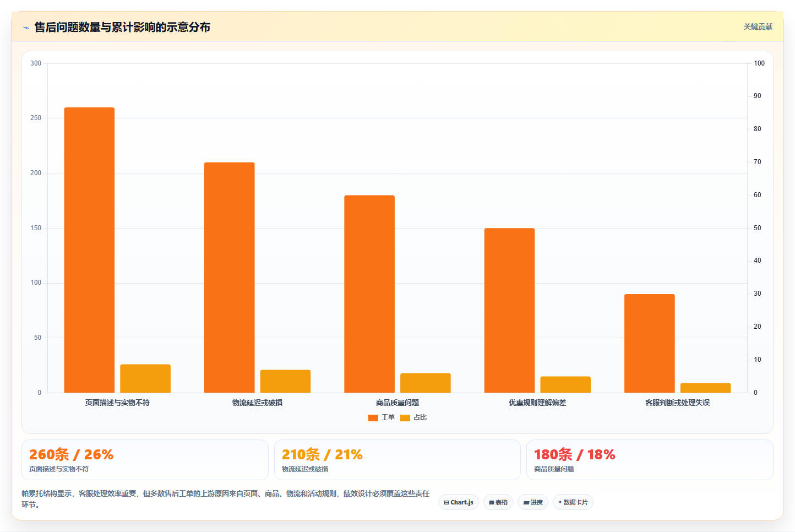Click the orange 工单 legend color box
Screen dimensions: 795x532
pos(373,417)
